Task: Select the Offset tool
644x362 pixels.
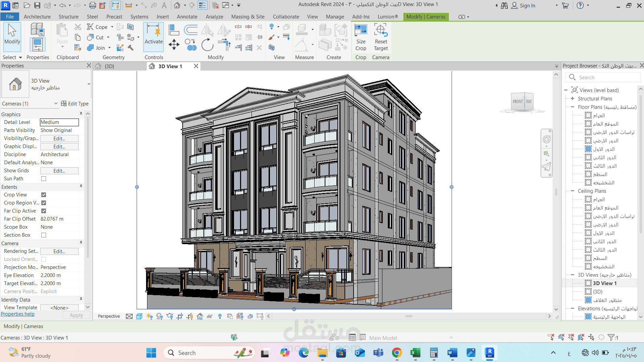Action: coord(191,30)
